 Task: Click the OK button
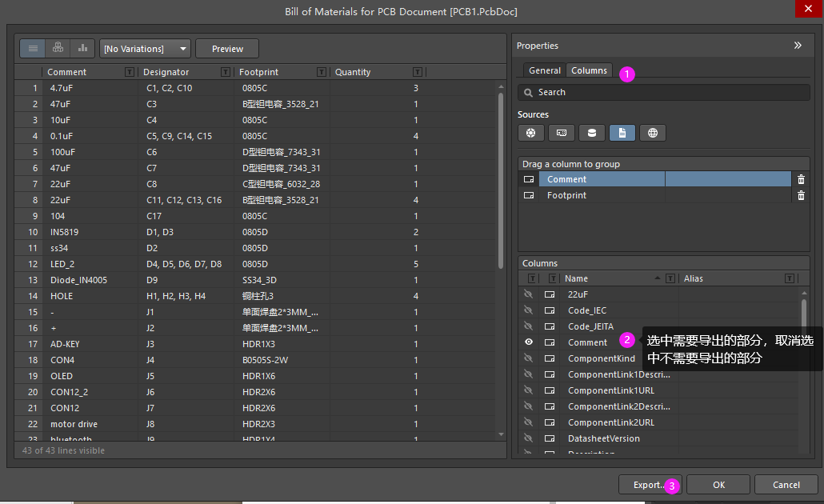coord(718,485)
